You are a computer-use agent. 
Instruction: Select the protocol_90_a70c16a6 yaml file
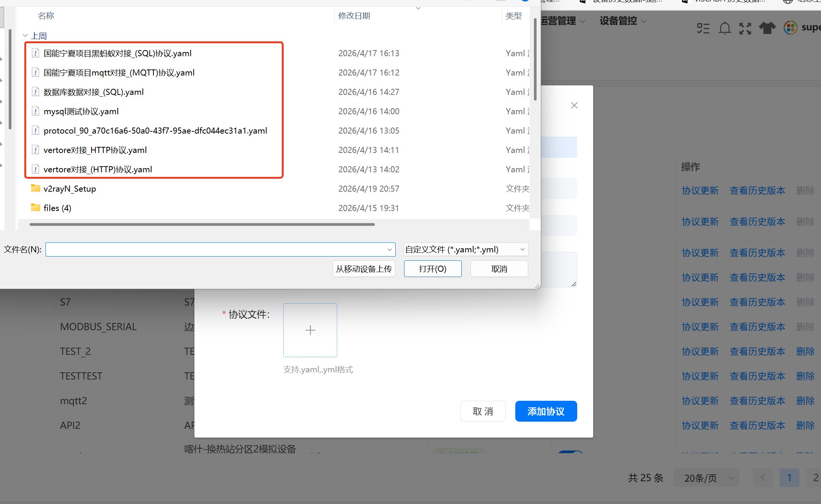pyautogui.click(x=155, y=131)
